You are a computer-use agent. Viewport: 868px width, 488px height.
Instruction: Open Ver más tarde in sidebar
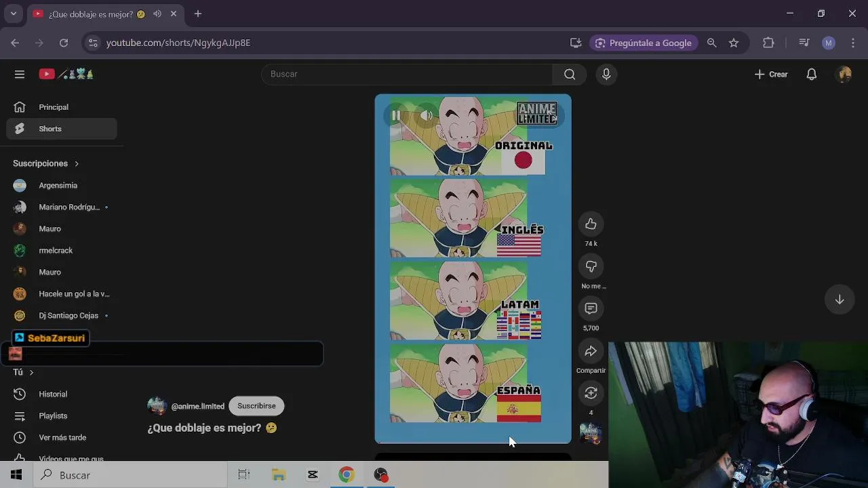62,437
